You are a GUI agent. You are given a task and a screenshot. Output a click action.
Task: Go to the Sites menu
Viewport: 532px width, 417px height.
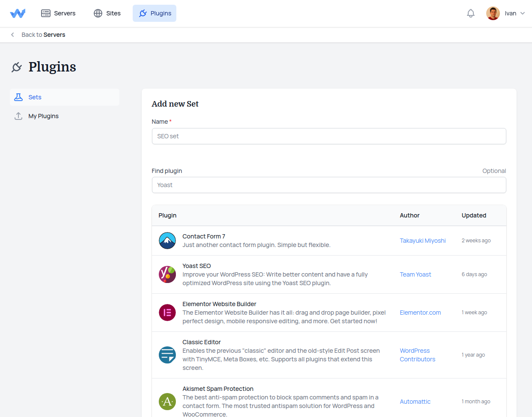107,13
